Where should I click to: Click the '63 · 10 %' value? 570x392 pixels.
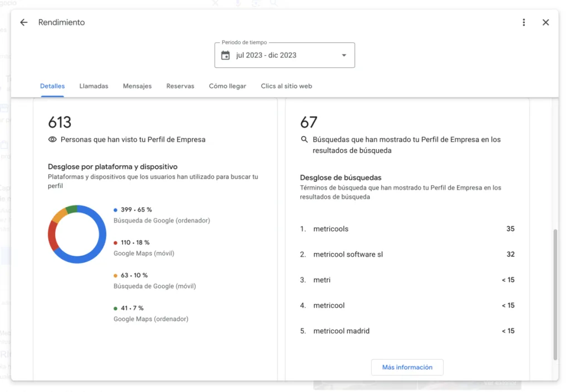point(134,275)
